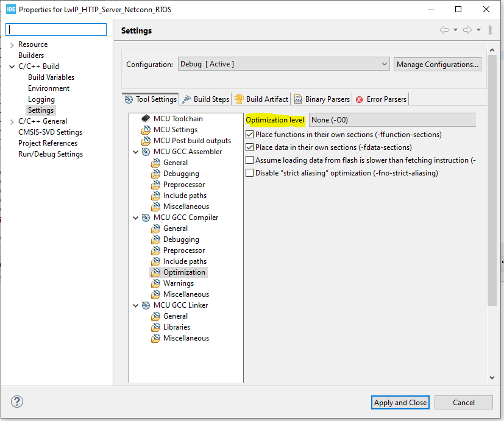
Task: Open the Optimization level dropdown
Action: [x=392, y=120]
